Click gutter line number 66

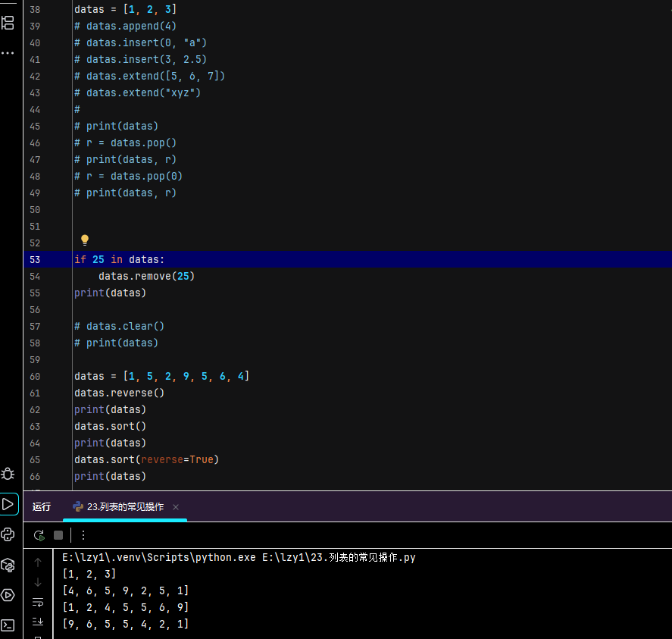click(35, 477)
